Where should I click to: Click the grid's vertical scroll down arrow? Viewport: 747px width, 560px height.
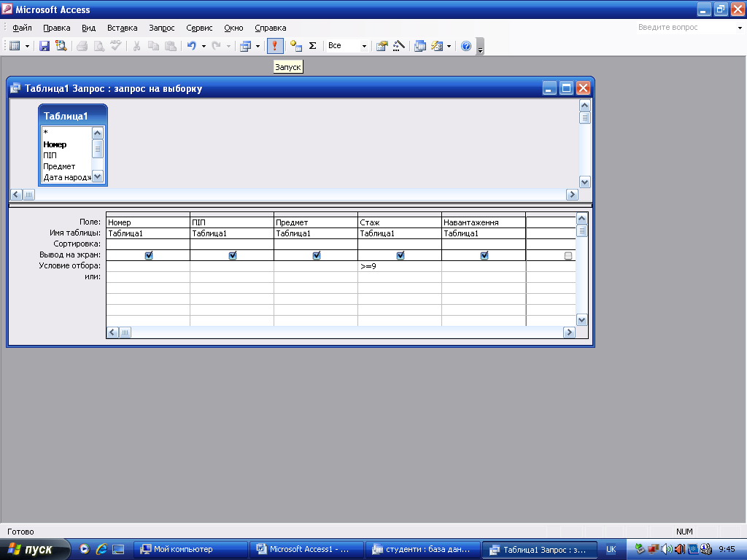coord(581,320)
